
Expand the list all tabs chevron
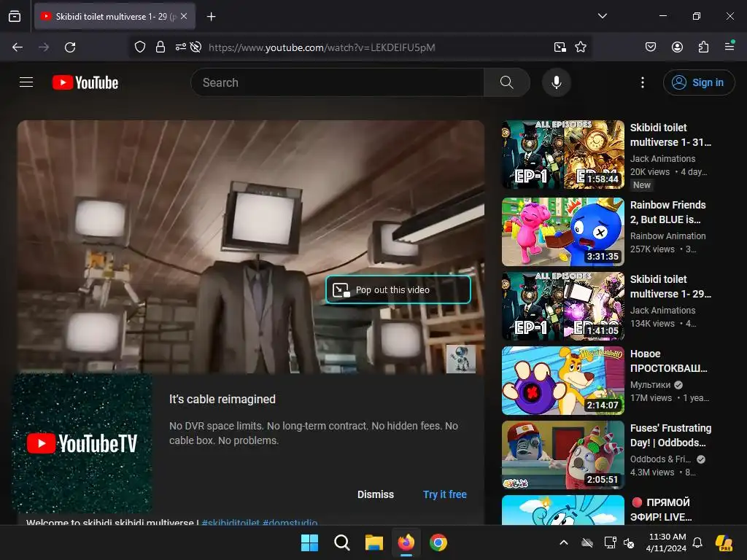pos(602,16)
